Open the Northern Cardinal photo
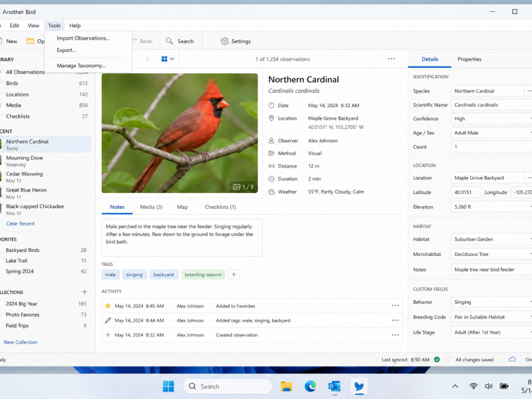532x399 pixels. (x=180, y=133)
